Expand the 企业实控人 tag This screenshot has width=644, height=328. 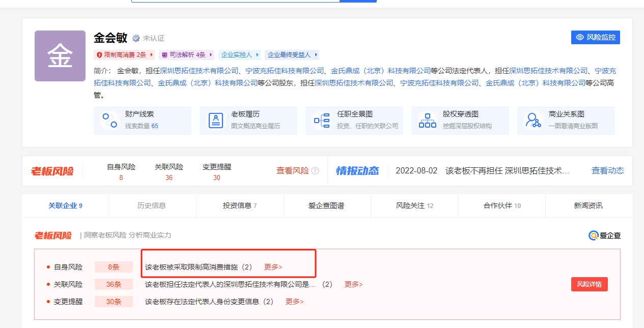240,55
